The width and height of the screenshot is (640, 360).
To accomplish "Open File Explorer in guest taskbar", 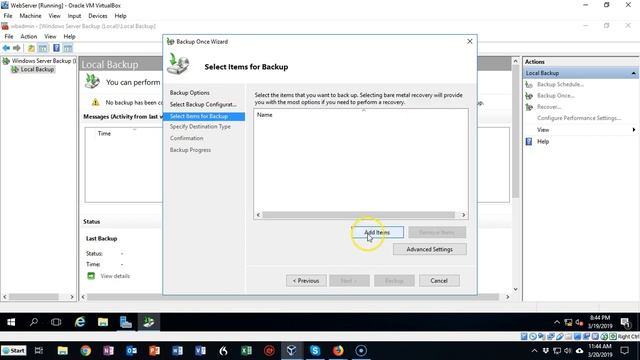I will [x=103, y=322].
